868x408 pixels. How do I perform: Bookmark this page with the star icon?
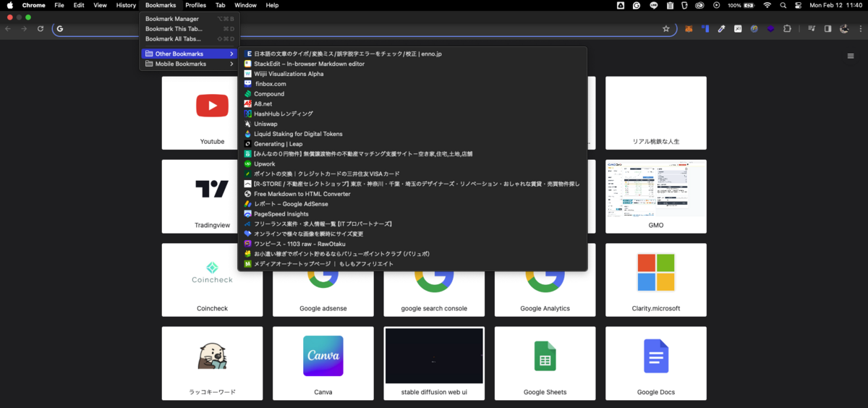(x=665, y=29)
